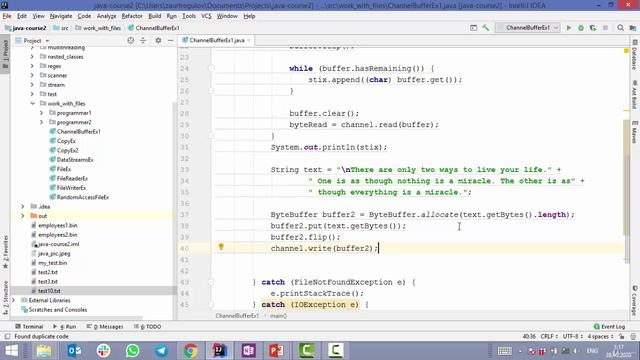The height and width of the screenshot is (360, 640).
Task: Open run configuration ChannelBufferEx1 dropdown
Action: tap(528, 28)
